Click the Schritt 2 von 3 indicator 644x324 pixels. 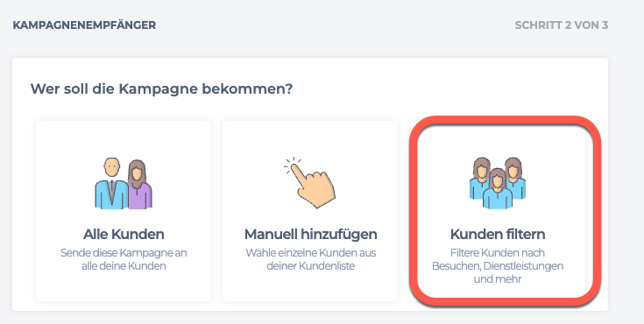click(561, 25)
